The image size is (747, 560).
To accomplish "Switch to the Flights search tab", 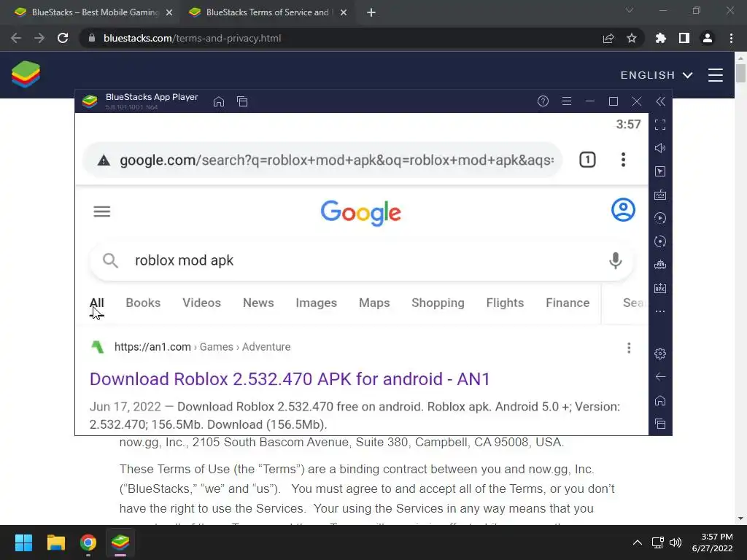I will pyautogui.click(x=505, y=303).
